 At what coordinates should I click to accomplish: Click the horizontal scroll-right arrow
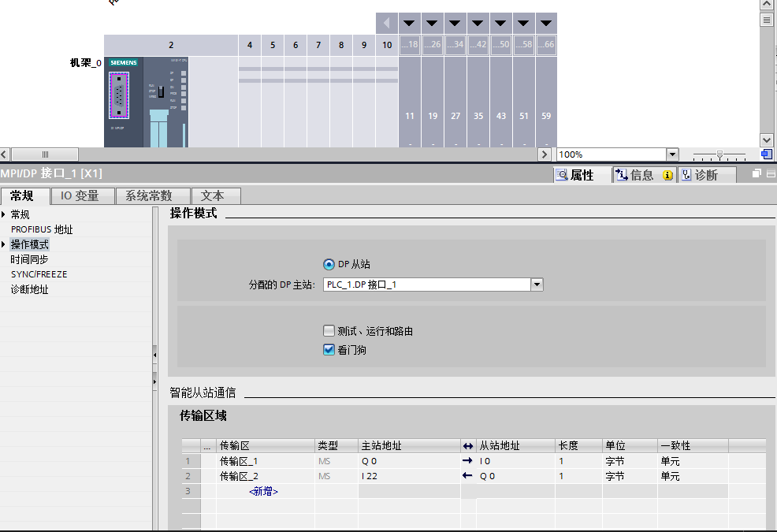tap(544, 154)
